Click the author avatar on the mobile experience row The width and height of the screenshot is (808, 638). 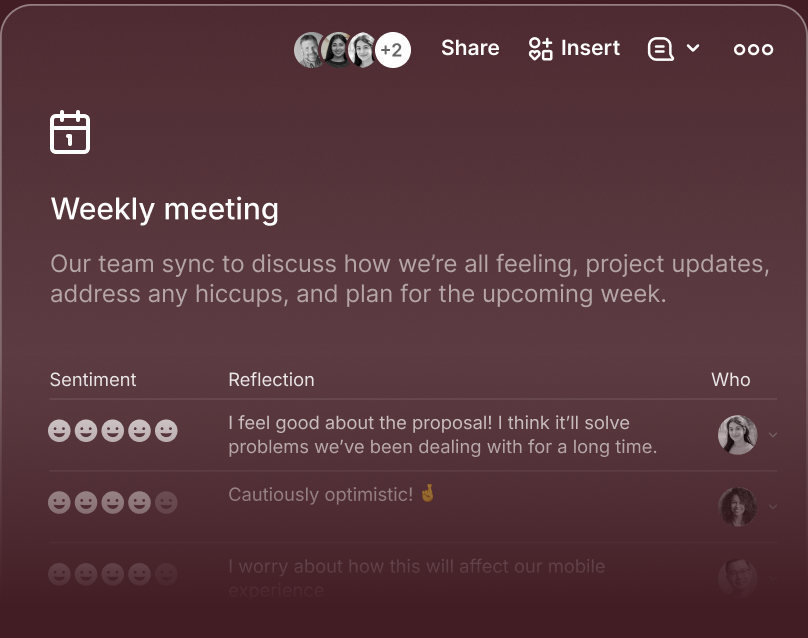(x=737, y=578)
